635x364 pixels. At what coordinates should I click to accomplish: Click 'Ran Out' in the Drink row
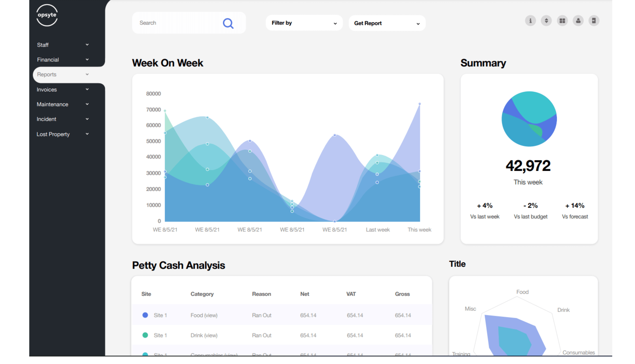262,335
